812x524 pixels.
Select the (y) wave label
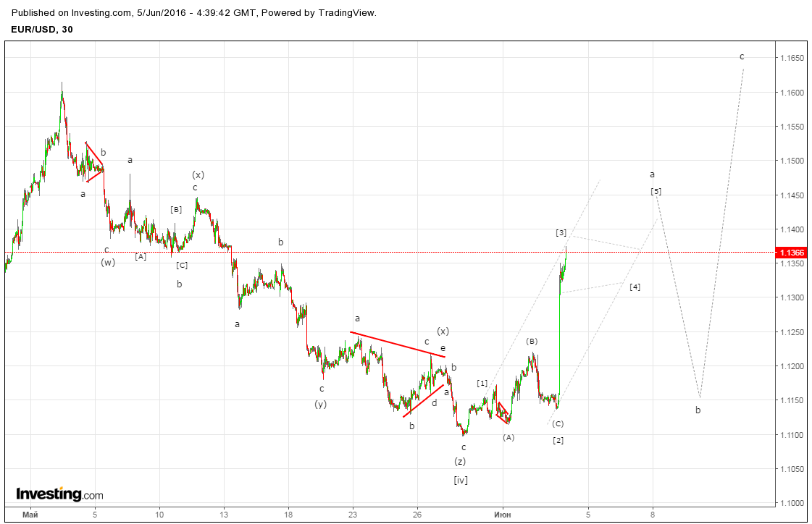click(321, 404)
